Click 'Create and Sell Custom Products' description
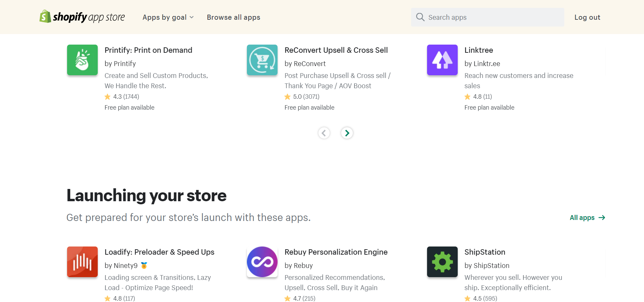 pos(156,81)
